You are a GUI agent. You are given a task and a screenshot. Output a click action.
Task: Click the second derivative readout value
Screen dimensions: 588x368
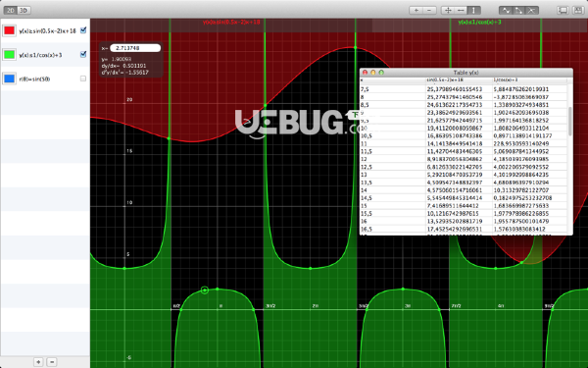click(136, 72)
